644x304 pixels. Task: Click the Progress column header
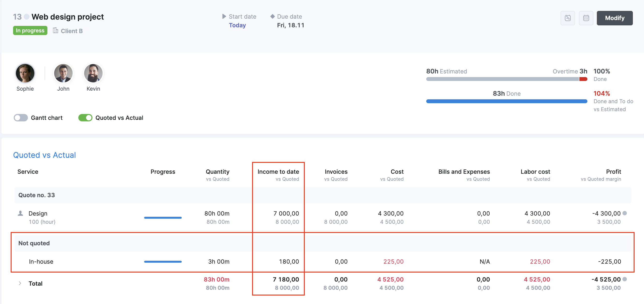(163, 172)
